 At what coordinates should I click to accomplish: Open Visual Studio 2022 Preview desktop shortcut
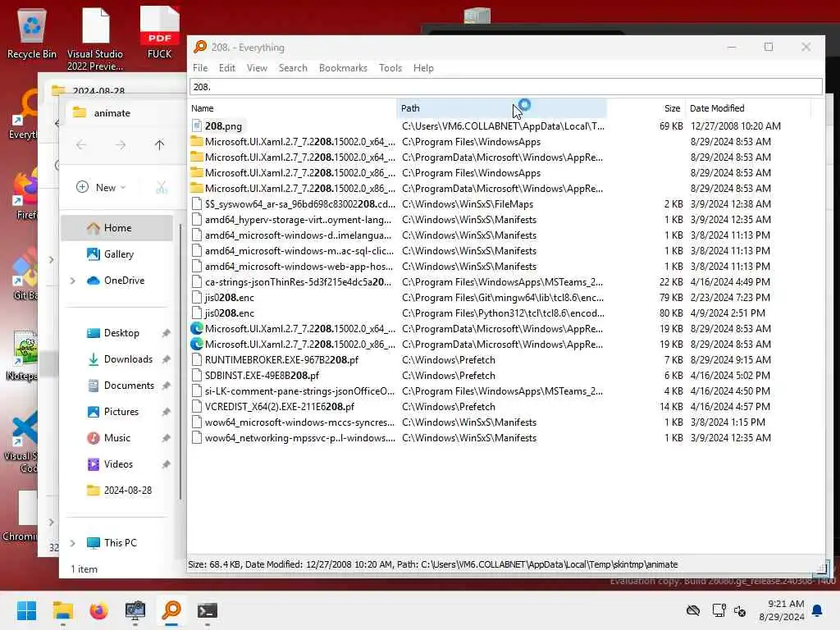[95, 39]
